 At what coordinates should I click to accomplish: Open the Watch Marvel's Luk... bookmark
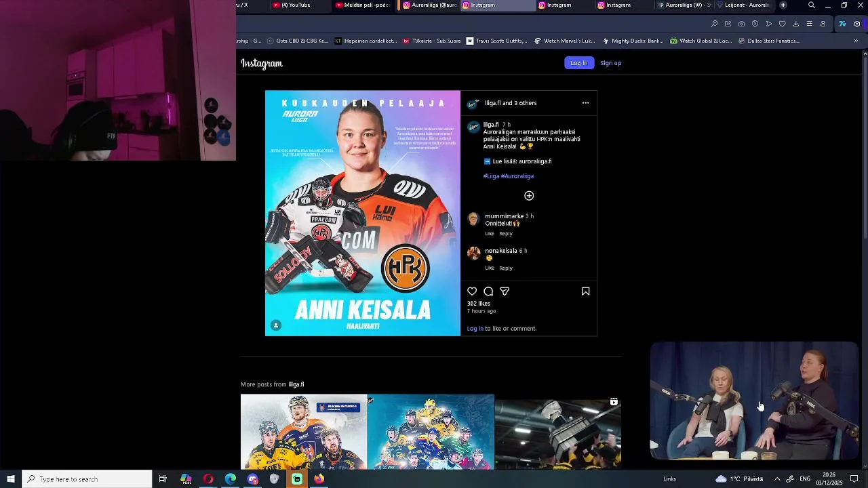coord(564,41)
